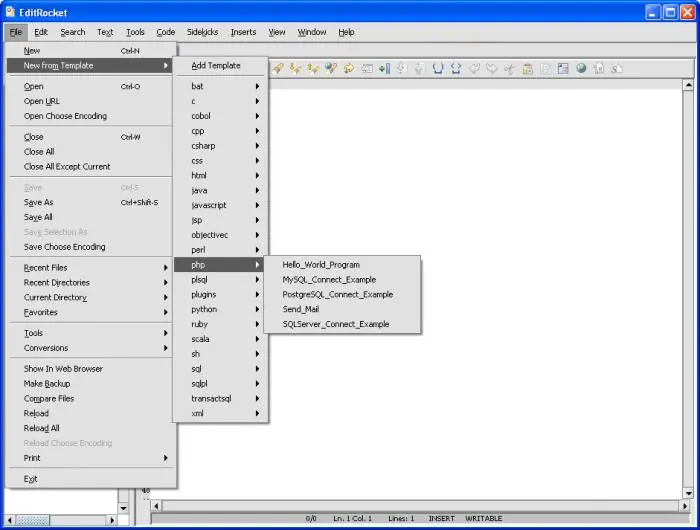
Task: Select Open Choose Encoding
Action: coord(91,116)
